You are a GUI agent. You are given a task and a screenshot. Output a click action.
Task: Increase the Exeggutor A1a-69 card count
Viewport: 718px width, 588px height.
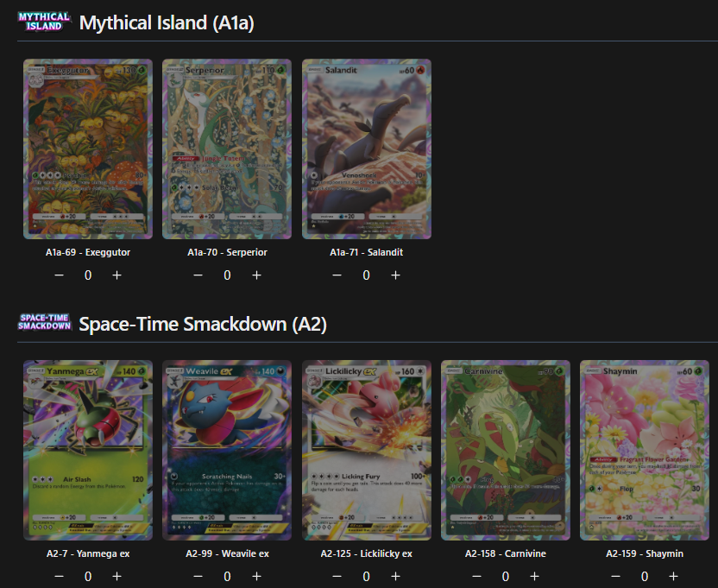coord(117,275)
